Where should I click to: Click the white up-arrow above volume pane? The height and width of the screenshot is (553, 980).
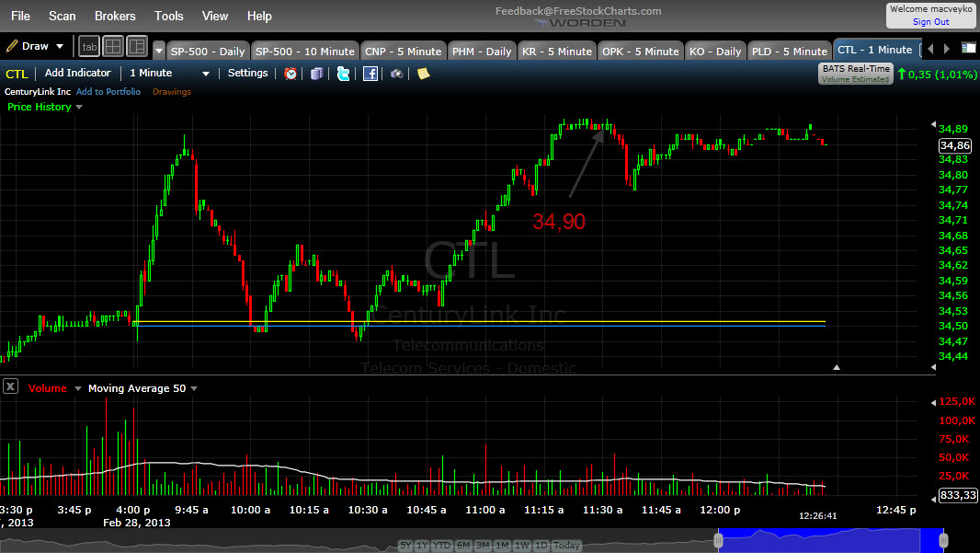point(837,367)
